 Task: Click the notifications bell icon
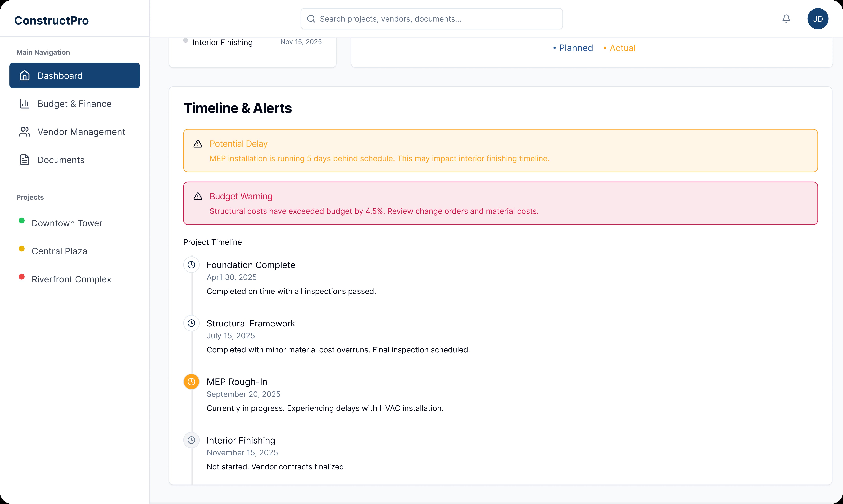786,19
